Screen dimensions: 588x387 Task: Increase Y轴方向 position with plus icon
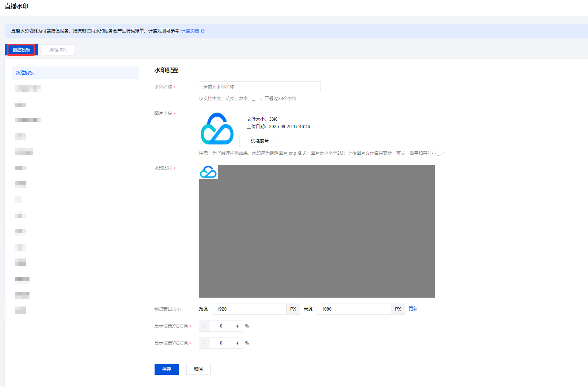238,343
